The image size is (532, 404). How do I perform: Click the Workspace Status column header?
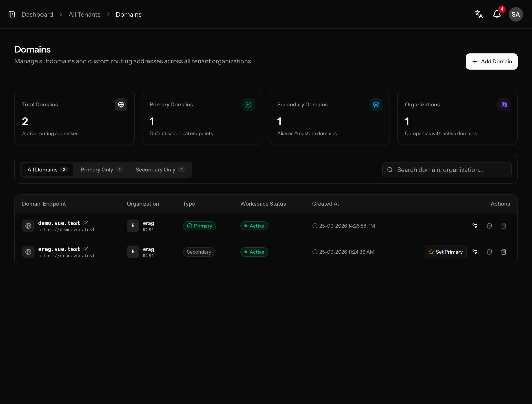click(x=263, y=204)
